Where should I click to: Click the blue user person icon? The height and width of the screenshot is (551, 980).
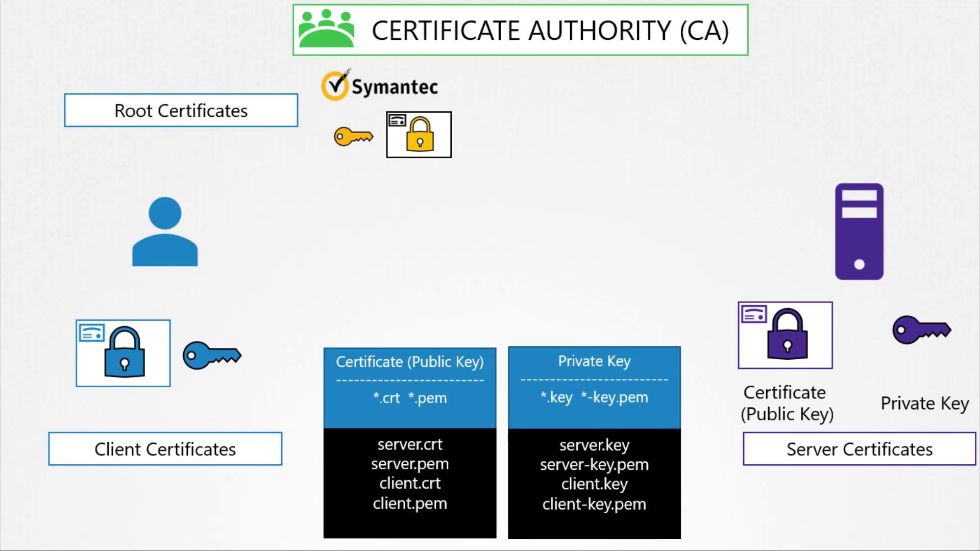click(x=165, y=232)
